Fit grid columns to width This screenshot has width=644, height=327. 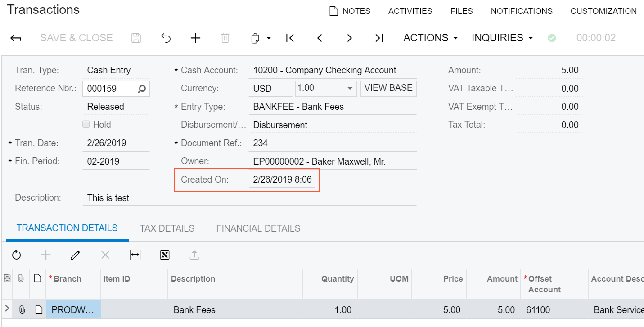point(135,255)
